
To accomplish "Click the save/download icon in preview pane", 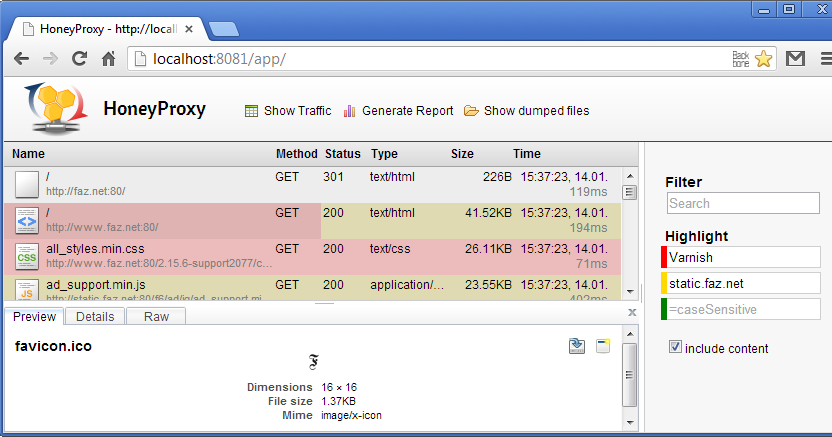I will tap(577, 346).
